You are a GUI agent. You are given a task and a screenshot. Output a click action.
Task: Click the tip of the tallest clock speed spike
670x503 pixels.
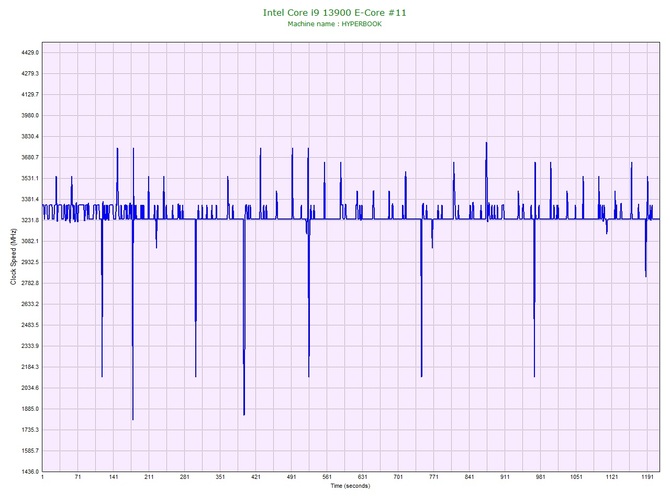486,143
